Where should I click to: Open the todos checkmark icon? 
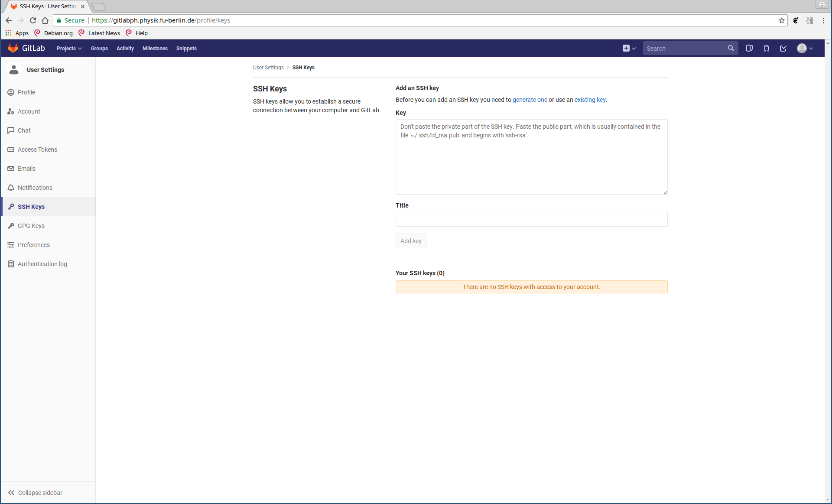coord(783,48)
